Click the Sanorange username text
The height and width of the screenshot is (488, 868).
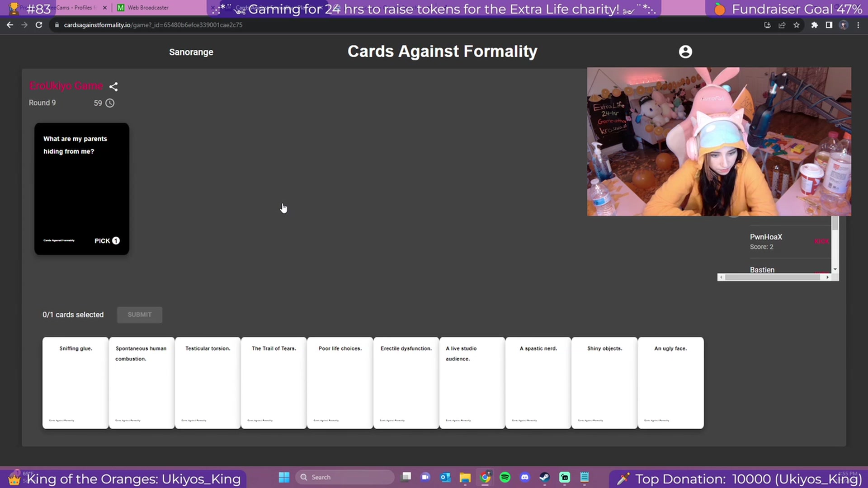point(191,52)
